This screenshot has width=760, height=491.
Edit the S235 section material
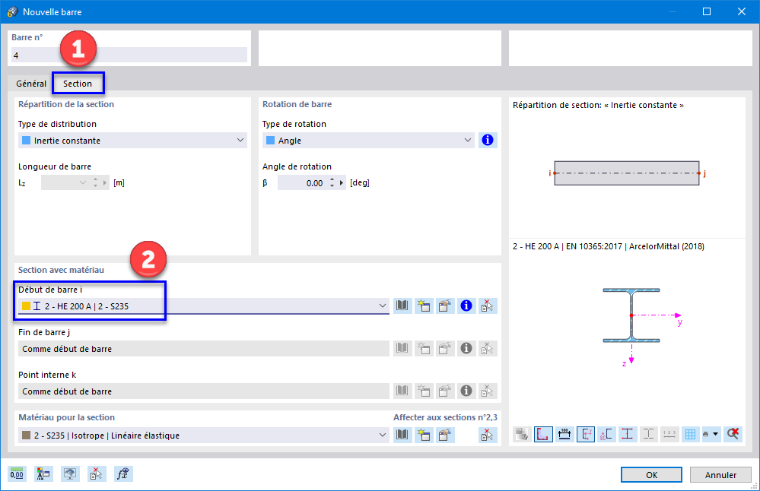click(x=445, y=435)
